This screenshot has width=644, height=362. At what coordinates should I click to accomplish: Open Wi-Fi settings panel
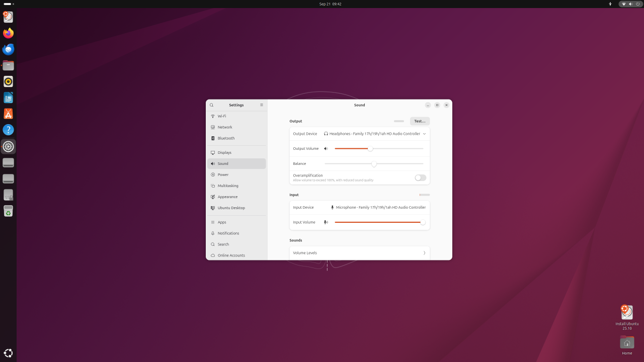coord(236,116)
